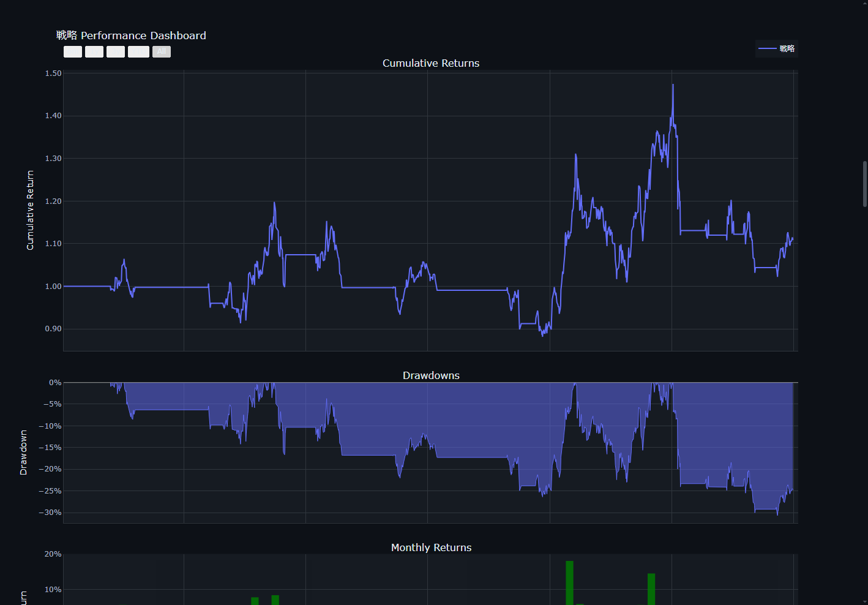The image size is (868, 605).
Task: Select the 6m range button
Action: point(73,52)
